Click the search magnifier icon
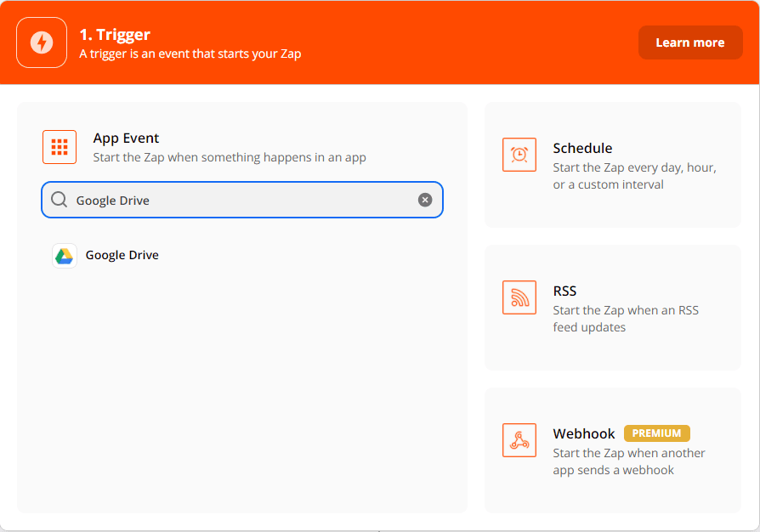760x532 pixels. (59, 199)
